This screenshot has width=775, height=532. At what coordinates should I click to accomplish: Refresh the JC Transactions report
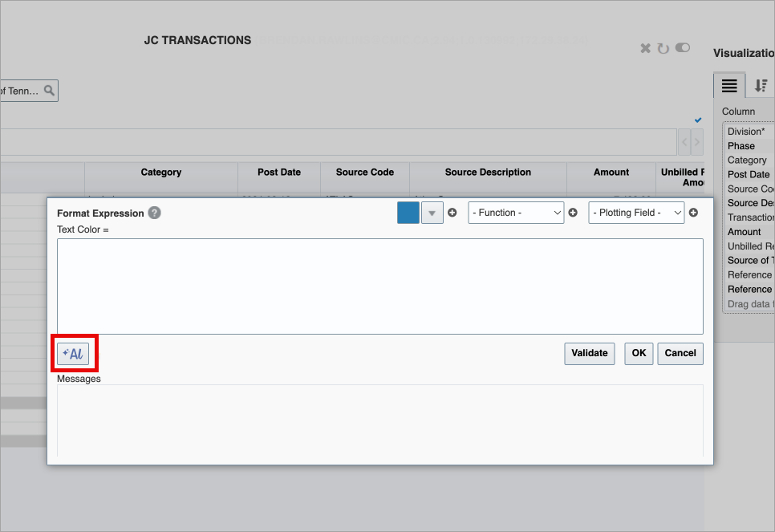click(663, 48)
